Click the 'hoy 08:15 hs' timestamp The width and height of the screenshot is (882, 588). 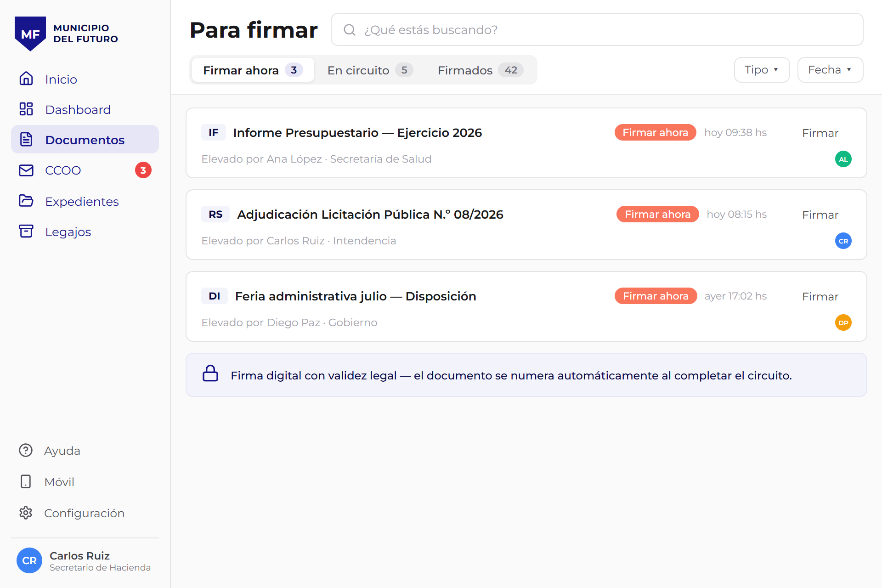coord(737,214)
